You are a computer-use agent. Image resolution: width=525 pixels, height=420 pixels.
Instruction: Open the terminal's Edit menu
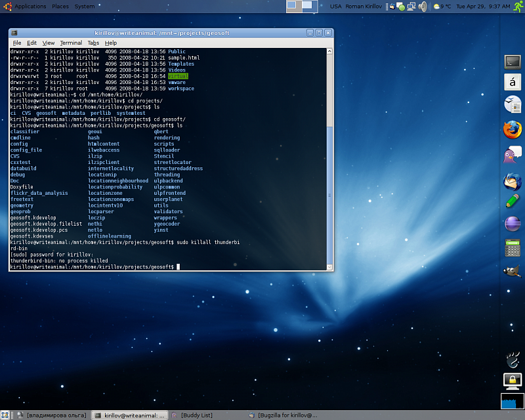[x=31, y=43]
